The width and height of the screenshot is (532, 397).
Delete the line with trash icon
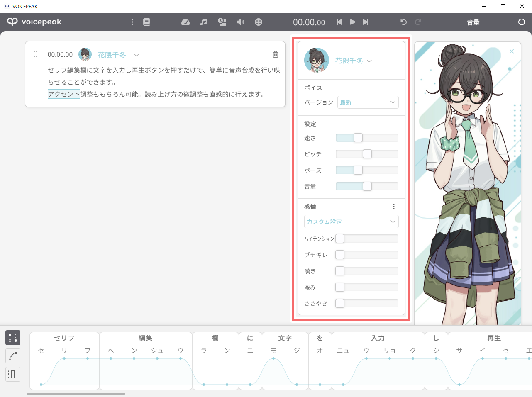(x=276, y=54)
